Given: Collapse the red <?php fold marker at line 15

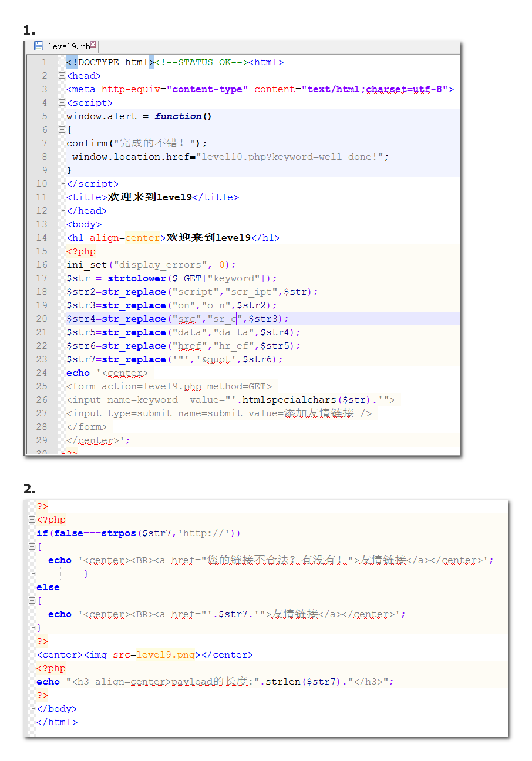Looking at the screenshot, I should [x=62, y=251].
